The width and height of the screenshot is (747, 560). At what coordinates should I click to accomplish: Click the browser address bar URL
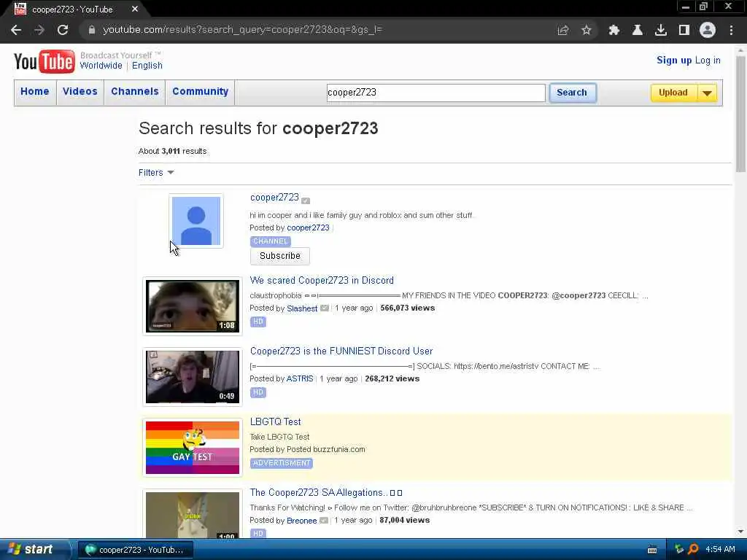(x=242, y=30)
